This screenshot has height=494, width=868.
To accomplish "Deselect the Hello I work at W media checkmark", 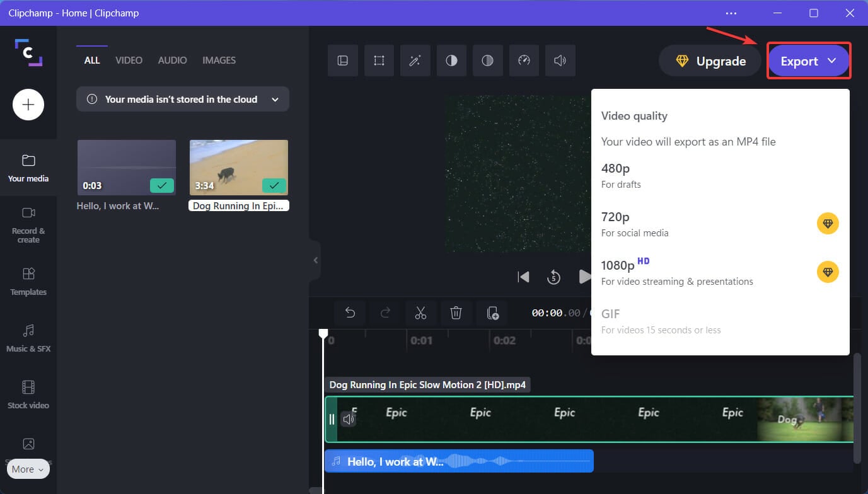I will [161, 186].
